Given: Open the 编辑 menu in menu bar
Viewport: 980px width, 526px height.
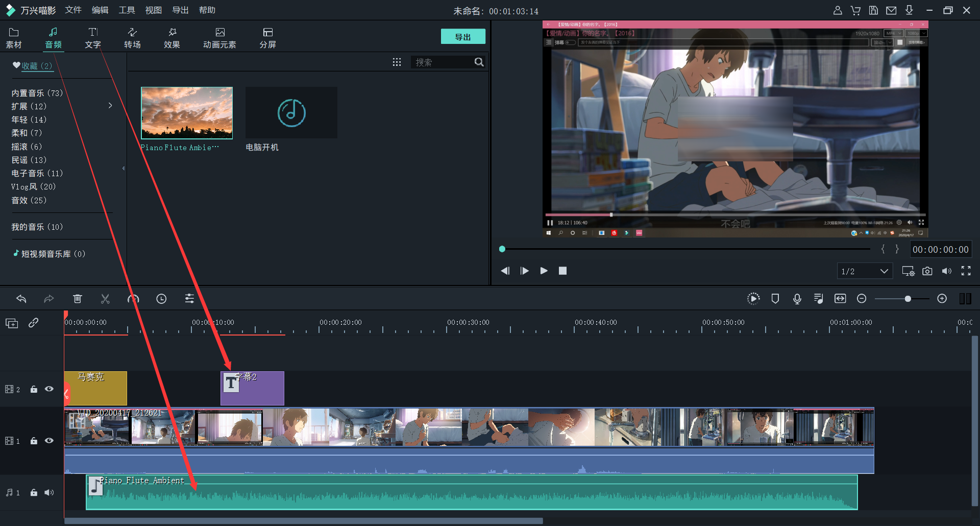Looking at the screenshot, I should pyautogui.click(x=100, y=10).
